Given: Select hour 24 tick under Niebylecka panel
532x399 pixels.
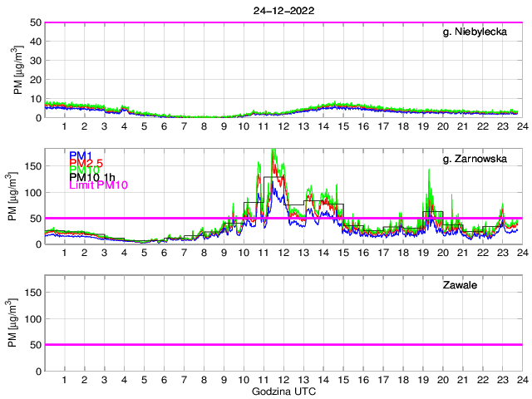Looking at the screenshot, I should pyautogui.click(x=521, y=126).
